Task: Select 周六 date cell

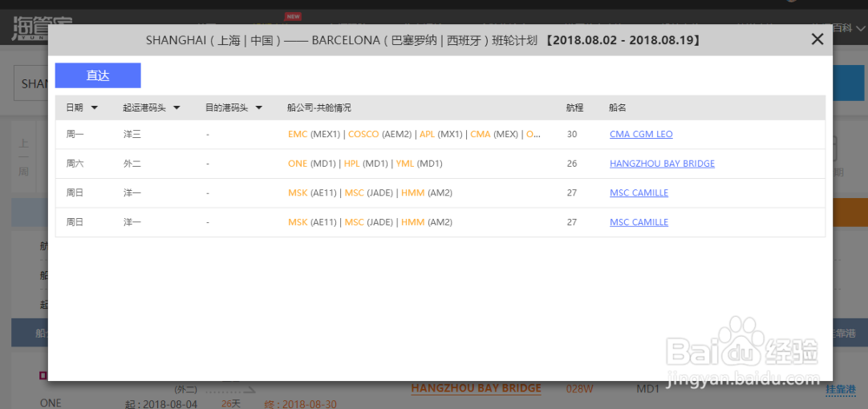Action: point(75,163)
